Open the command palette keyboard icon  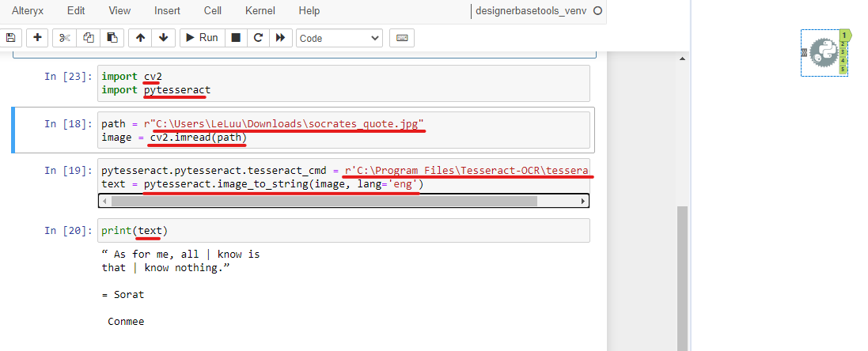(402, 38)
